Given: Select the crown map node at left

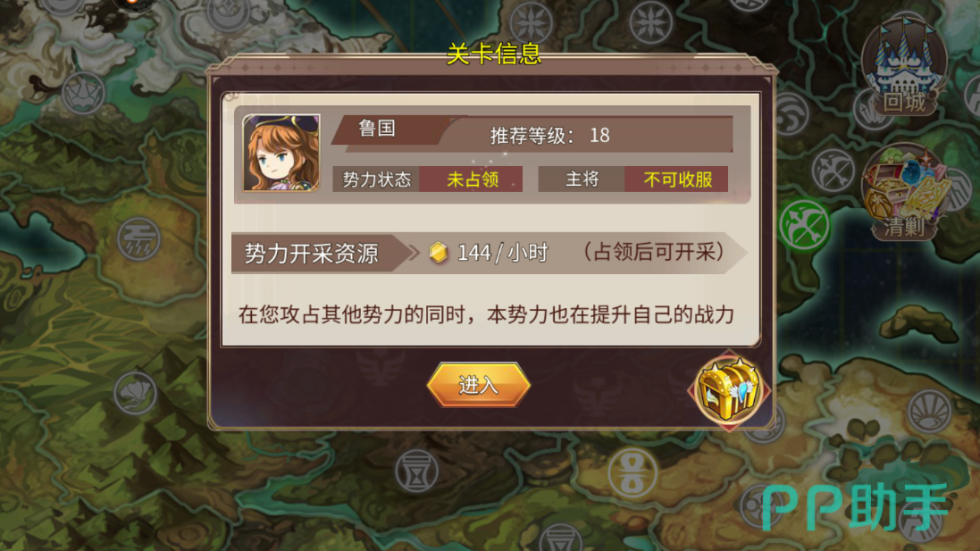Looking at the screenshot, I should pos(83,93).
